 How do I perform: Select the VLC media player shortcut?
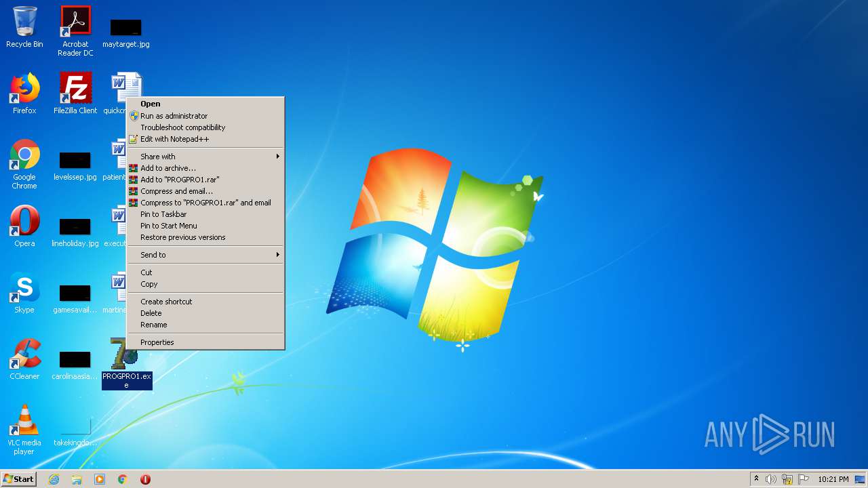(x=24, y=430)
